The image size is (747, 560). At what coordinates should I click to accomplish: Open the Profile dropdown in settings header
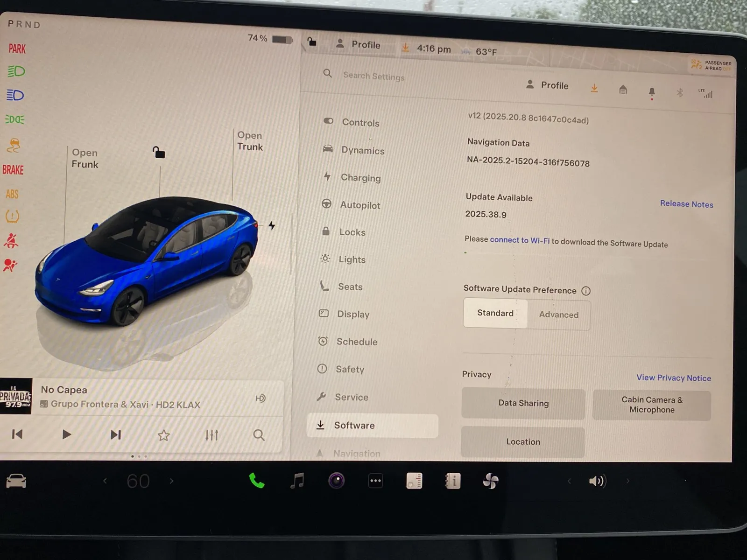coord(547,85)
